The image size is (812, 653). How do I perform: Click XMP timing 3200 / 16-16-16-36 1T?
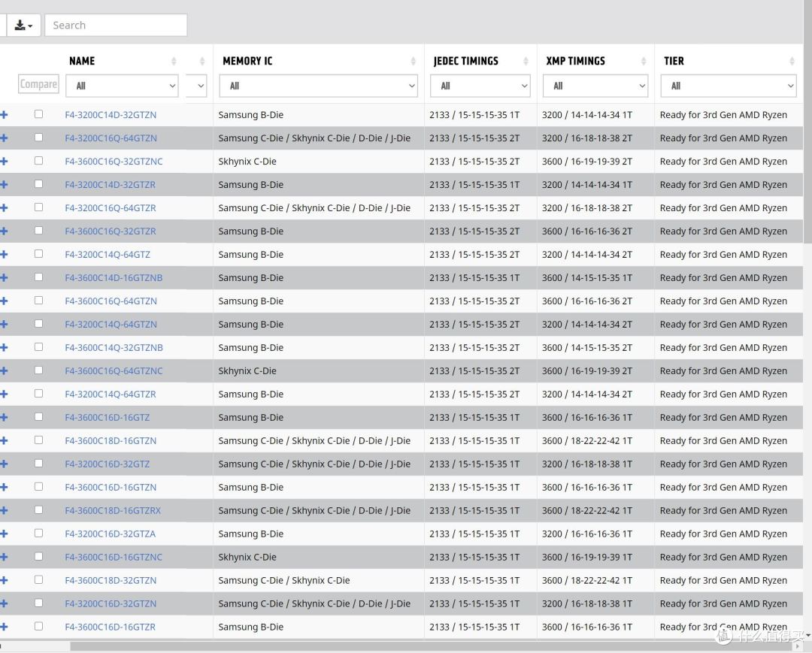coord(587,534)
